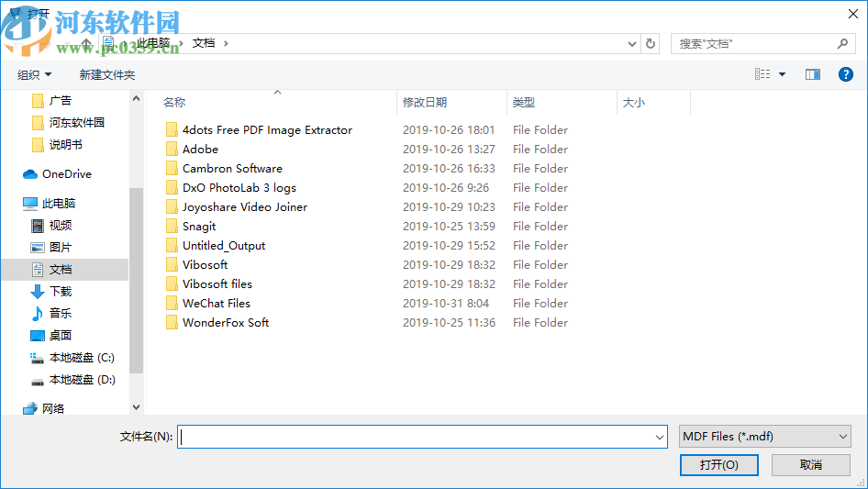The width and height of the screenshot is (868, 489).
Task: Click the sidebar scroll up arrow
Action: coord(136,98)
